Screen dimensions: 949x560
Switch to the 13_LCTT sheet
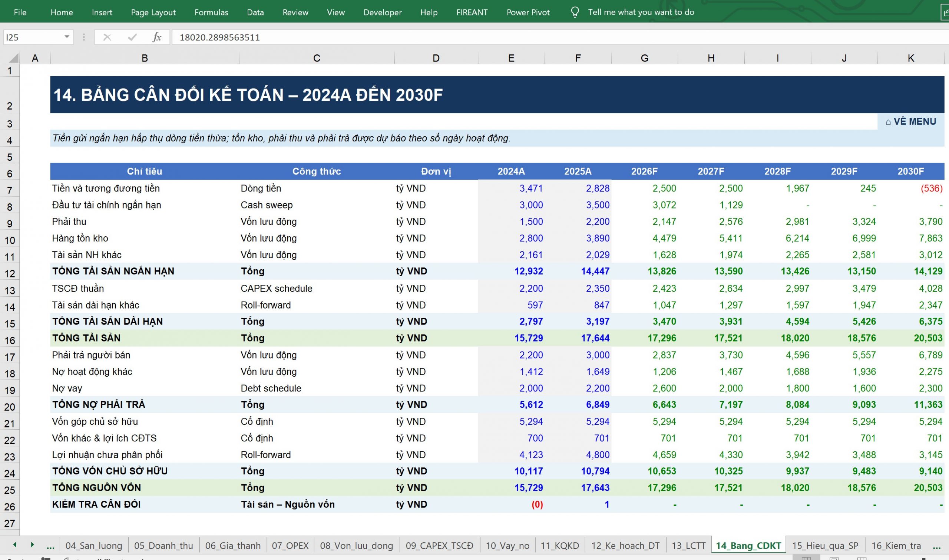688,546
